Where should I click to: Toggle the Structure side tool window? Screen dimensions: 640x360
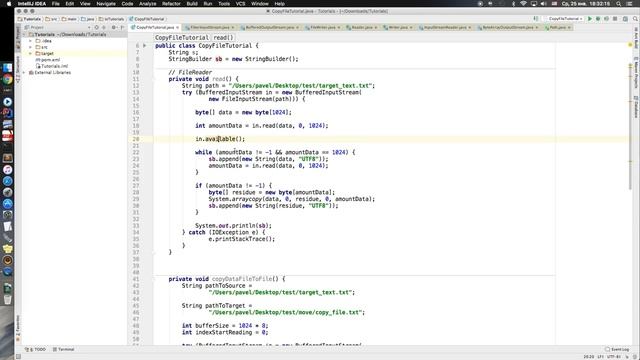(x=18, y=69)
